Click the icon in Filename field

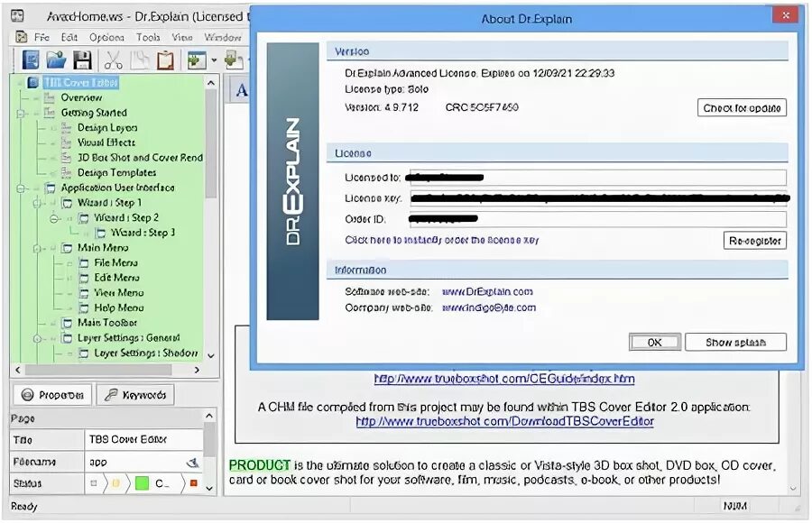coord(192,462)
